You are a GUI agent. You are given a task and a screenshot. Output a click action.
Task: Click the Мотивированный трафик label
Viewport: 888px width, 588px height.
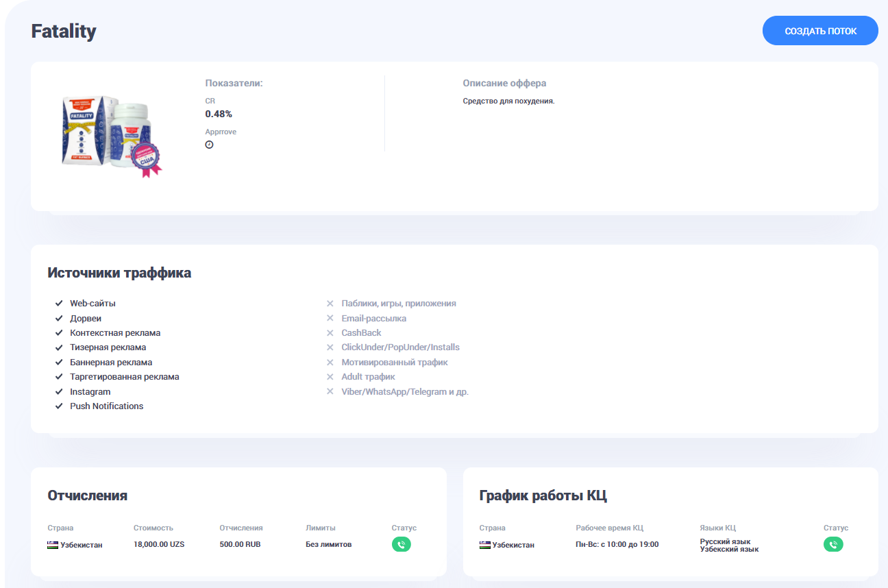[x=395, y=363]
